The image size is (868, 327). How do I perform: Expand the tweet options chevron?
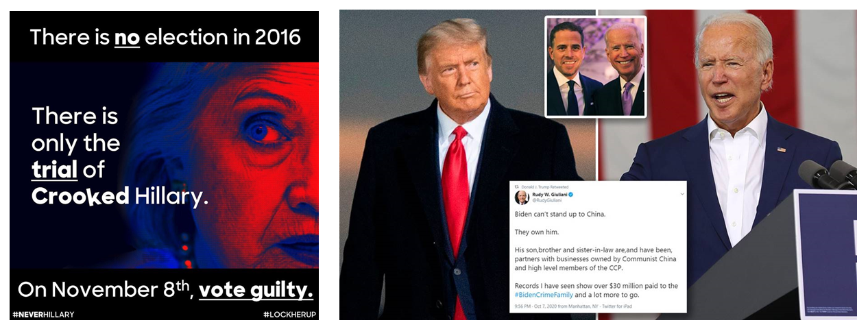(x=682, y=195)
